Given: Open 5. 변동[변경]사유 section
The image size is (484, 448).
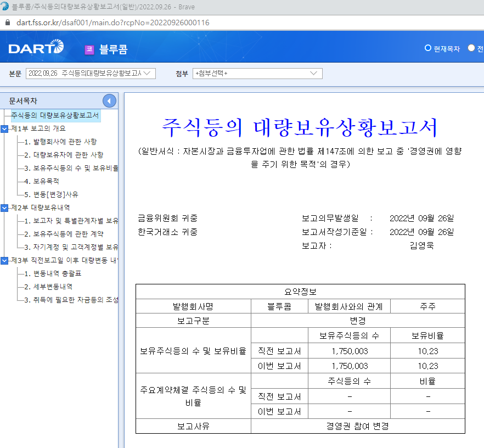Looking at the screenshot, I should tap(51, 194).
